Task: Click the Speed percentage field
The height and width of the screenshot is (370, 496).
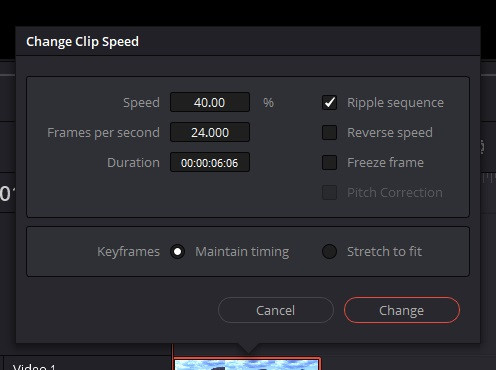Action: [210, 102]
